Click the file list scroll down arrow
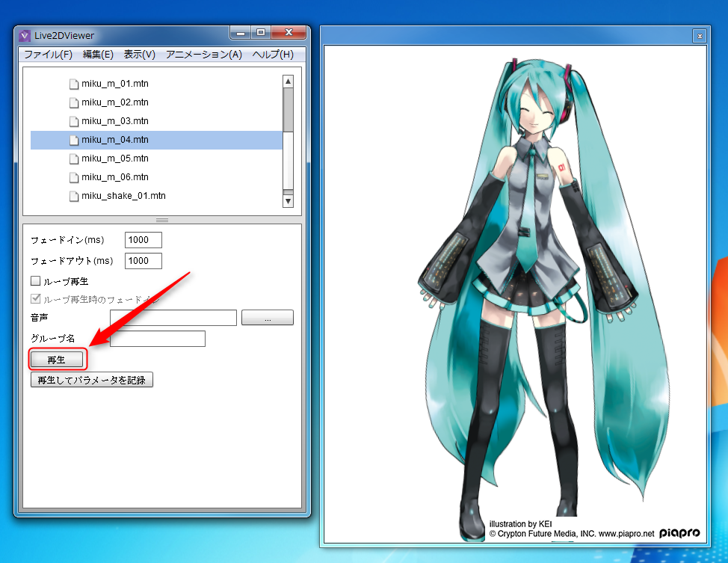The width and height of the screenshot is (728, 563). coord(289,201)
